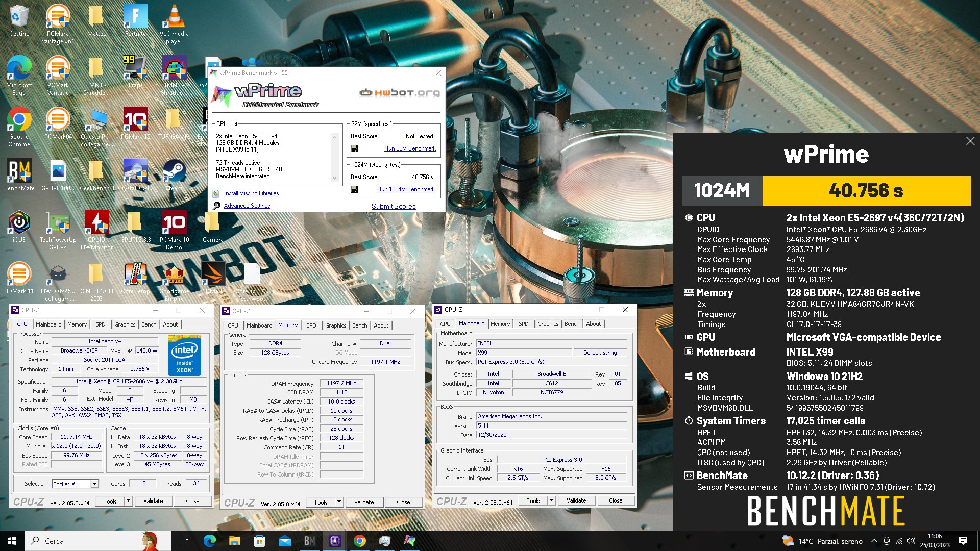Click Submit Scores link in wPrime
This screenshot has width=980, height=551.
pyautogui.click(x=394, y=207)
